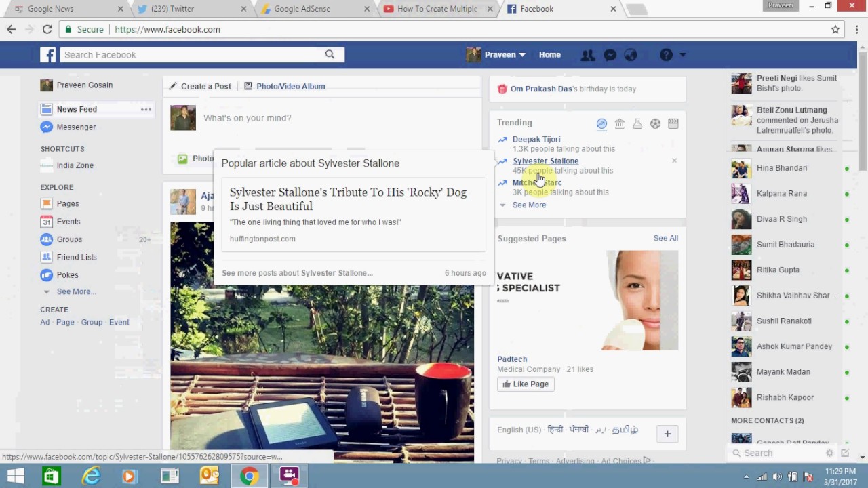868x488 pixels.
Task: Add another language with the plus button
Action: [x=667, y=434]
